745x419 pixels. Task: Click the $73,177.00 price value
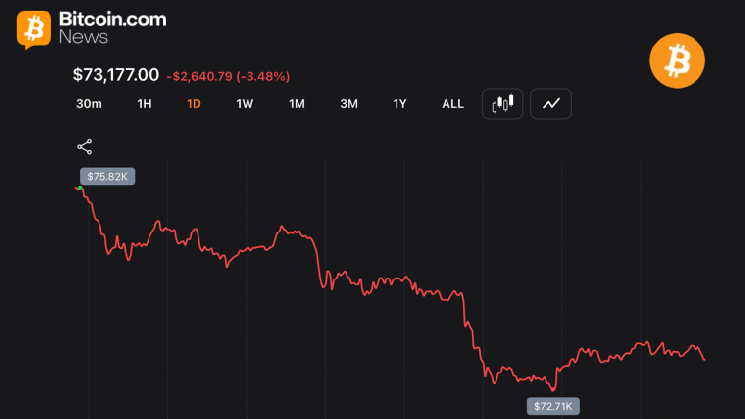click(x=115, y=75)
